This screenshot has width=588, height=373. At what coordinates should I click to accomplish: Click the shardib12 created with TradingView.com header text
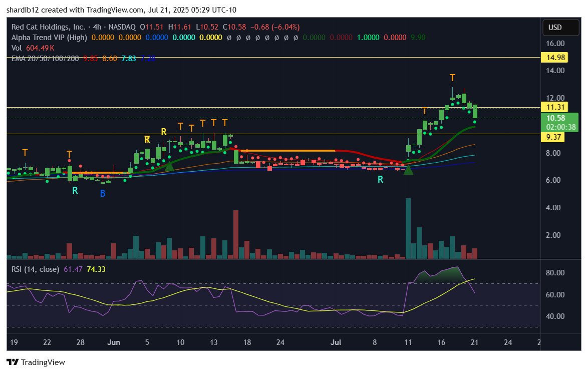pos(121,10)
